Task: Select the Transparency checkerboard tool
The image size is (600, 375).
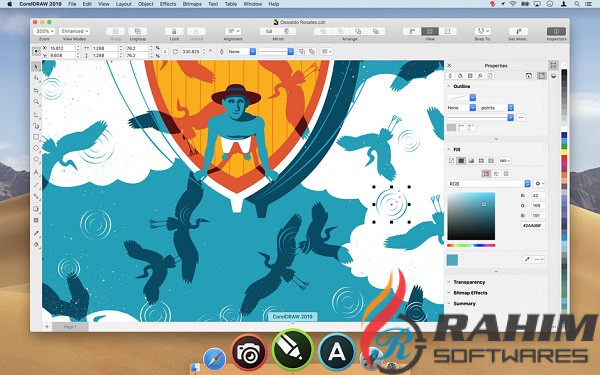Action: pos(36,220)
